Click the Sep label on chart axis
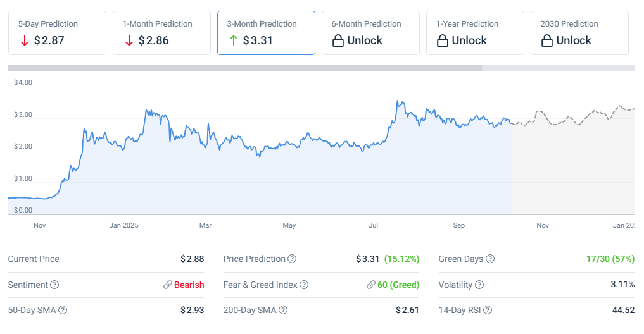The height and width of the screenshot is (334, 644). (459, 225)
